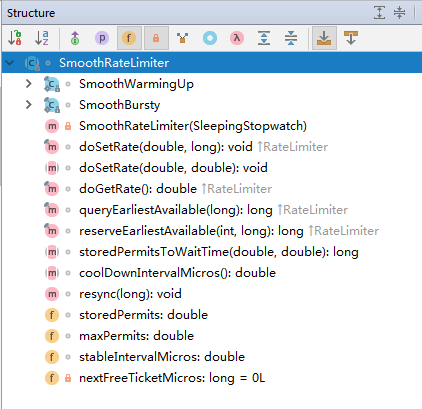Select the SmoothWarmingUp class entry

pyautogui.click(x=136, y=84)
